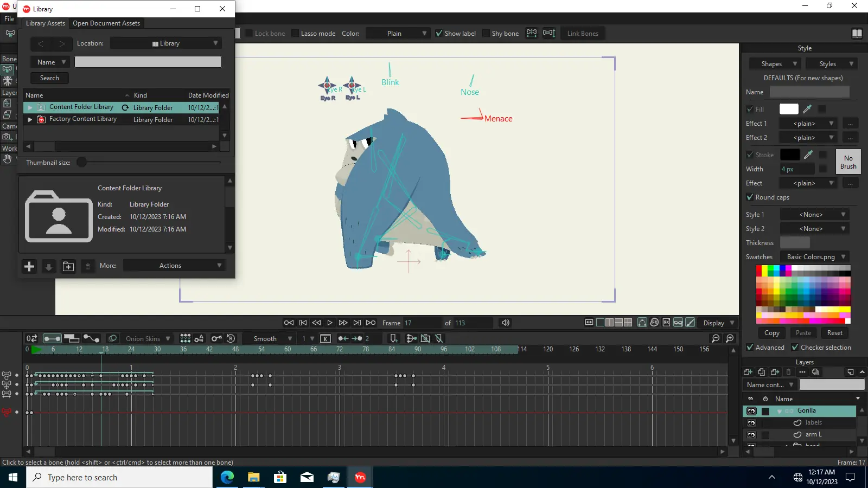Click the Copy style button

(x=771, y=333)
